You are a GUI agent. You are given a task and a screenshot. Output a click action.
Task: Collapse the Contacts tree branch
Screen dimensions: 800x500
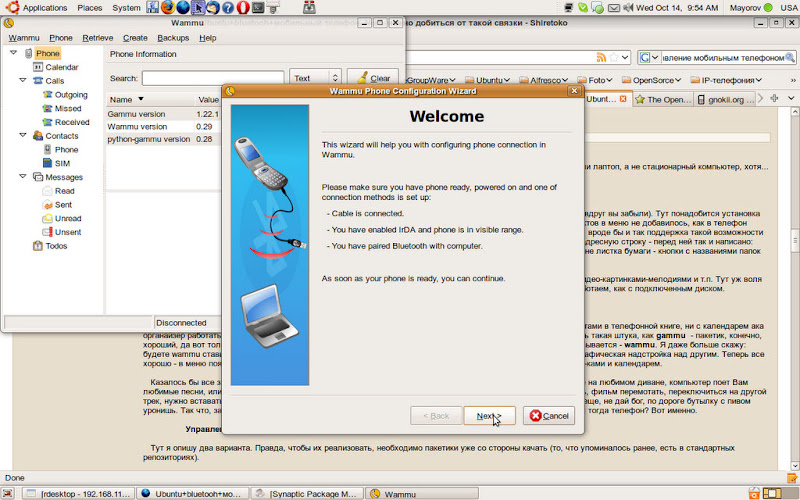tap(23, 135)
